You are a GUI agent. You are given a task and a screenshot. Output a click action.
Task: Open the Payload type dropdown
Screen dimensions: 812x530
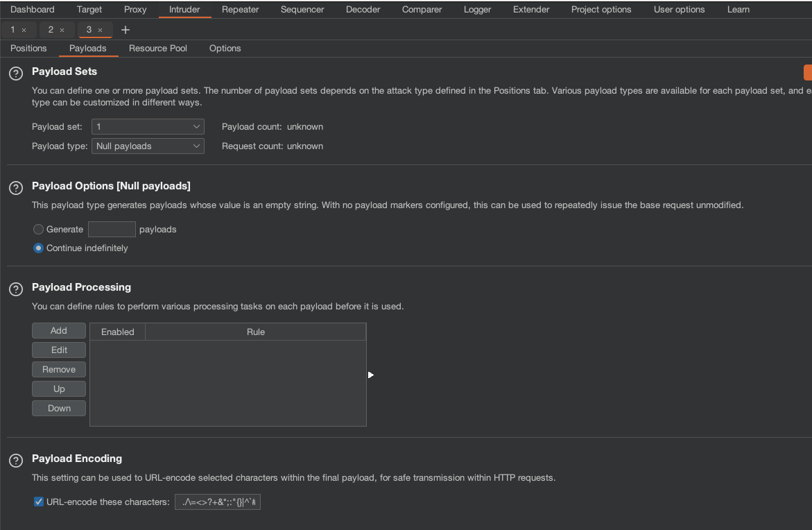pyautogui.click(x=148, y=146)
